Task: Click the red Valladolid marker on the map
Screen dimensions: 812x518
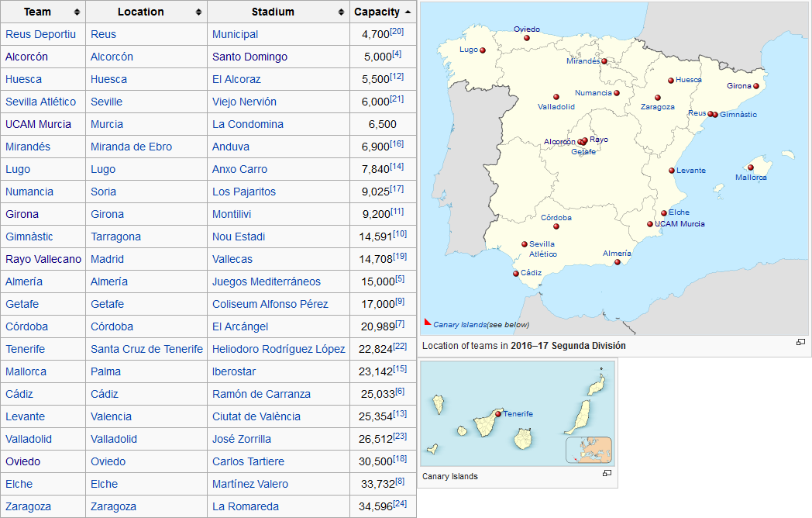Action: pyautogui.click(x=556, y=97)
